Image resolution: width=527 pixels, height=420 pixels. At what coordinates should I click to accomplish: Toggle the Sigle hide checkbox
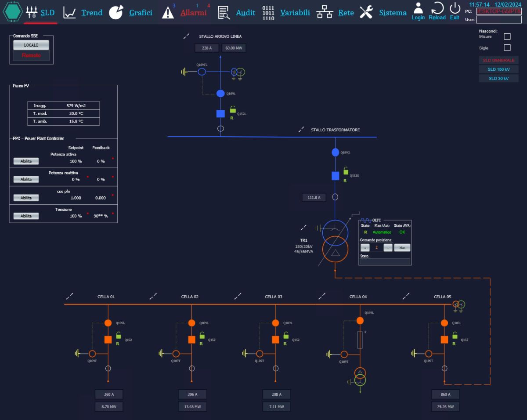[507, 47]
